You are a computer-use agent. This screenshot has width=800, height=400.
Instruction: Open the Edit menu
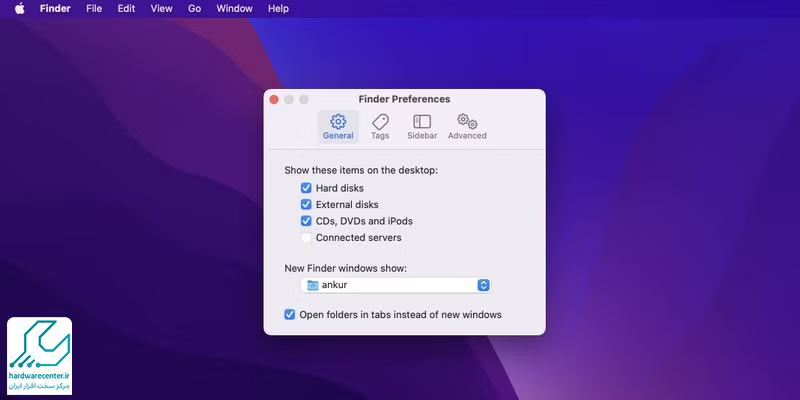[126, 9]
